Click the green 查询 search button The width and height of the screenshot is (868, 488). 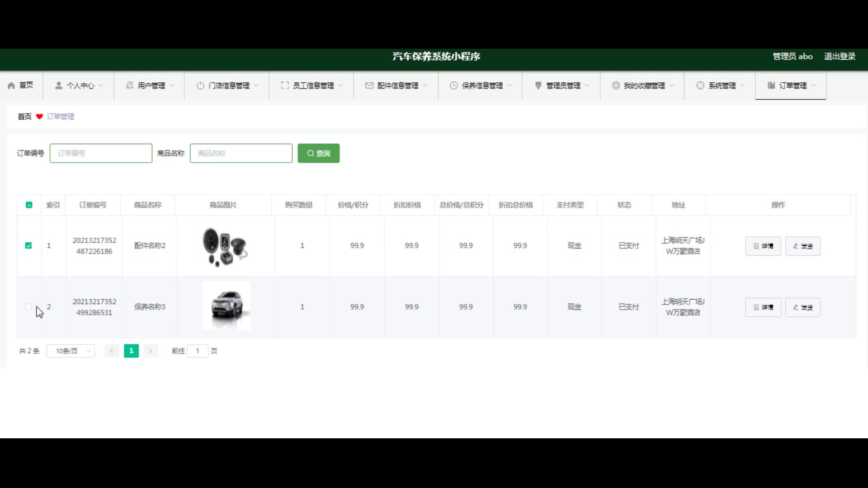point(318,153)
